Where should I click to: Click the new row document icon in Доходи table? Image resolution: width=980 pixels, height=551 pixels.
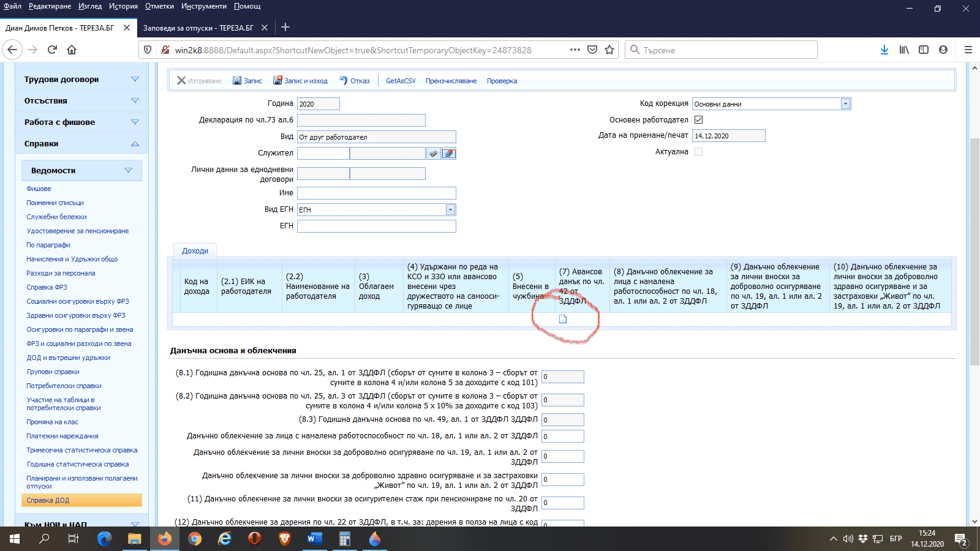pyautogui.click(x=563, y=319)
